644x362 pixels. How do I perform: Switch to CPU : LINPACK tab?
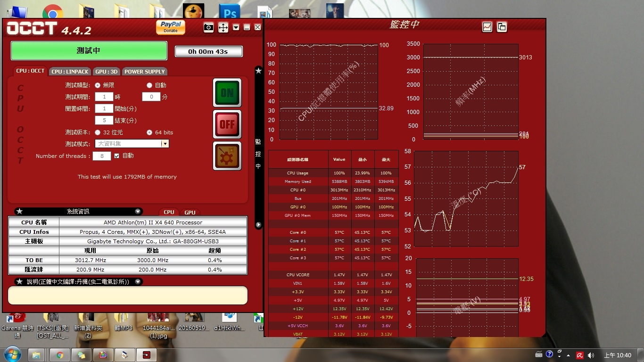70,72
